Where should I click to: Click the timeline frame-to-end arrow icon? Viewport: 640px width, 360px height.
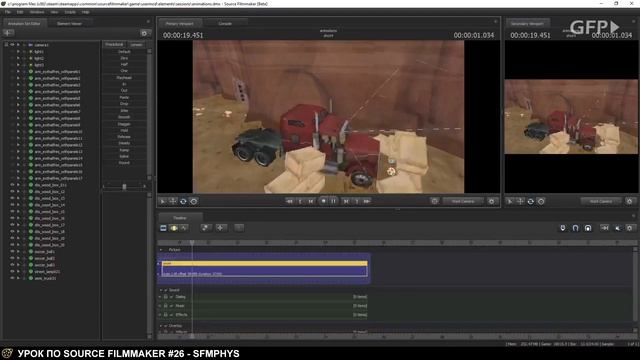(604, 228)
